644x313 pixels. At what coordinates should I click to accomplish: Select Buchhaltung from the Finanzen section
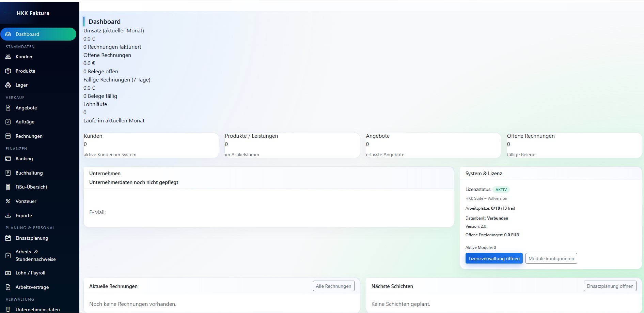pos(29,173)
